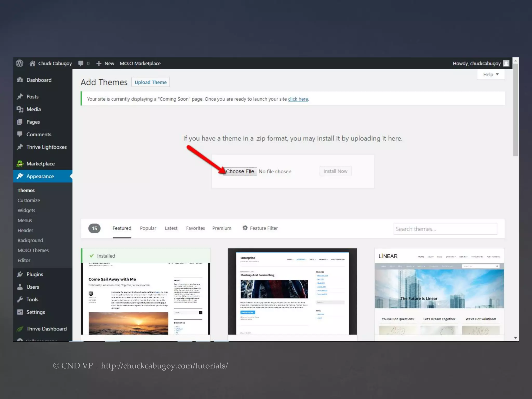Click the Dashboard gauge icon
Viewport: 532px width, 399px height.
coord(20,80)
